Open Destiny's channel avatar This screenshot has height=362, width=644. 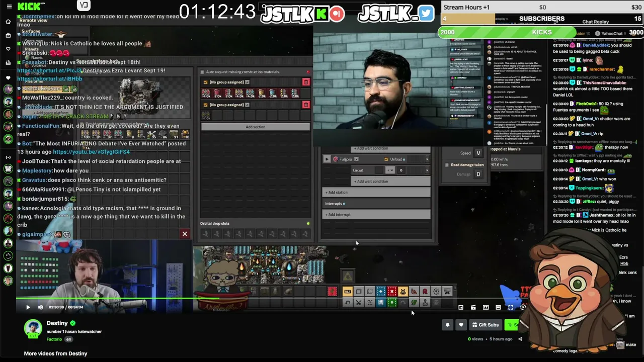click(x=33, y=328)
